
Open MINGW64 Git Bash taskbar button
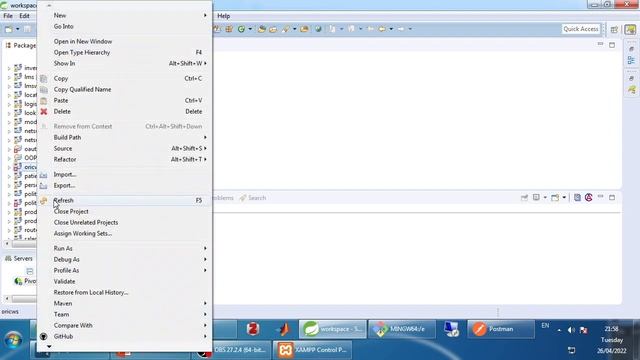pyautogui.click(x=401, y=329)
